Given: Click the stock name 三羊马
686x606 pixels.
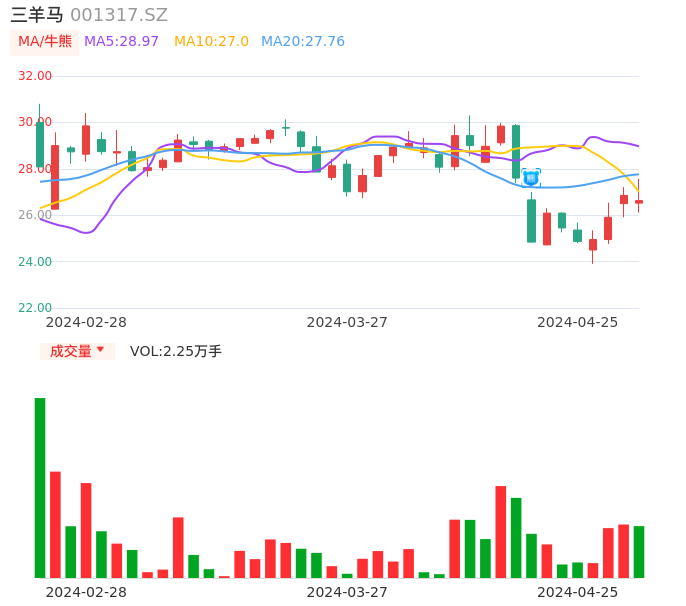Looking at the screenshot, I should click(37, 15).
